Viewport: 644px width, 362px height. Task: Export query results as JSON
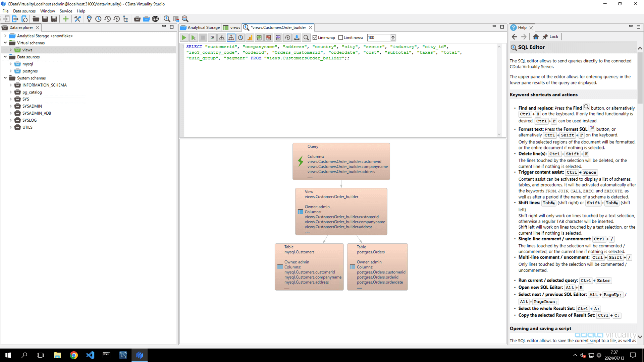278,38
